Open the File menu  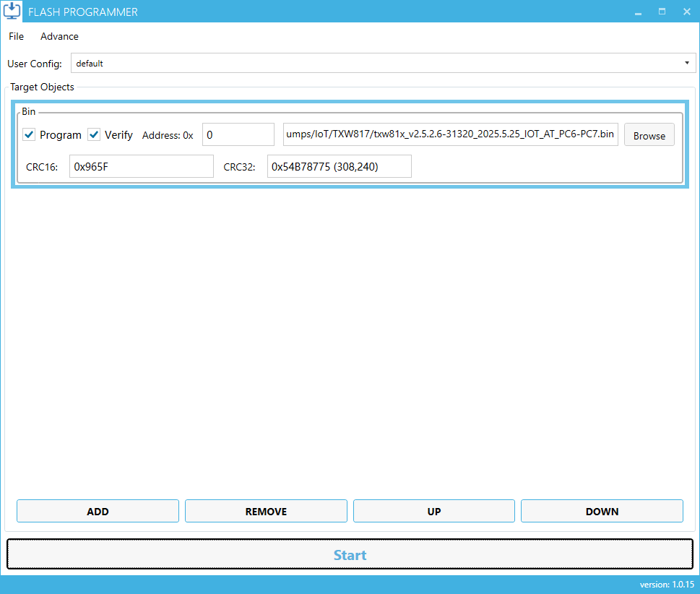16,37
